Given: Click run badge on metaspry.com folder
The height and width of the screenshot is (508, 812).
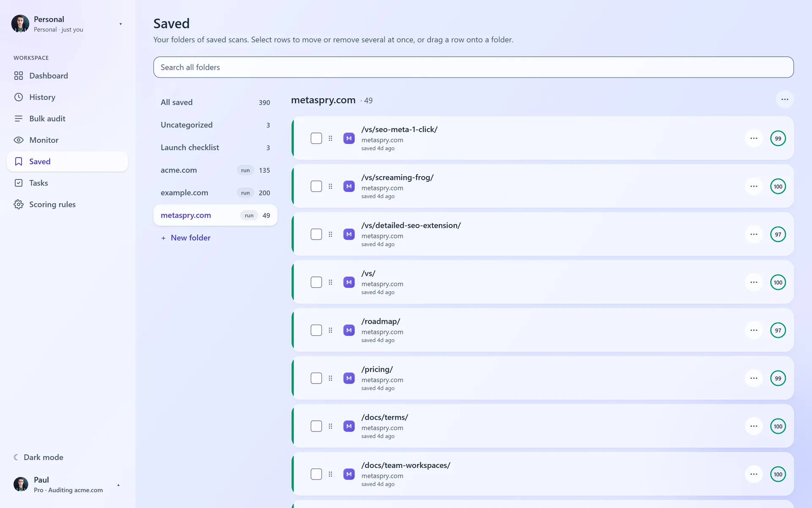Looking at the screenshot, I should (x=249, y=215).
